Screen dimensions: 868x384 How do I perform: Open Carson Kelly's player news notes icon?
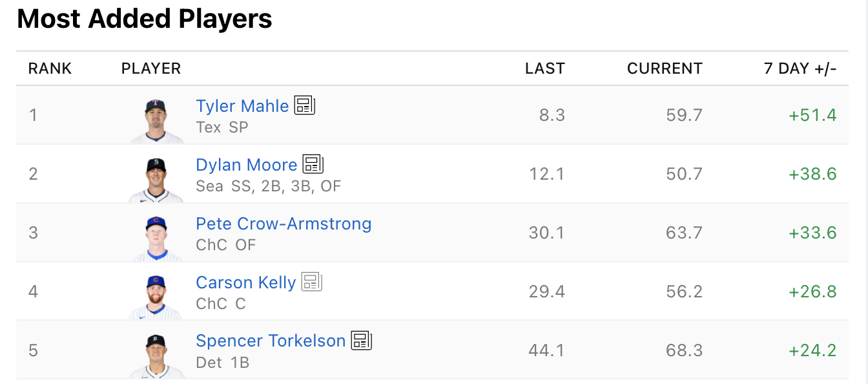(x=312, y=282)
